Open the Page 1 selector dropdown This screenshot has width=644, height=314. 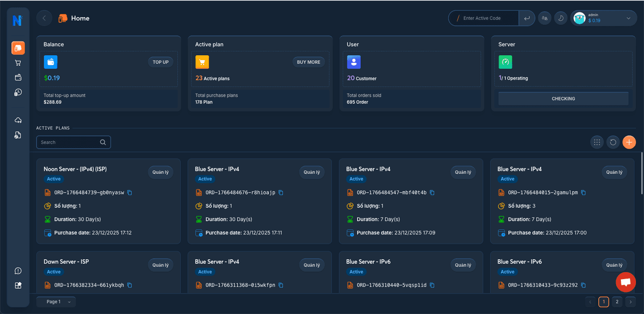(x=56, y=301)
